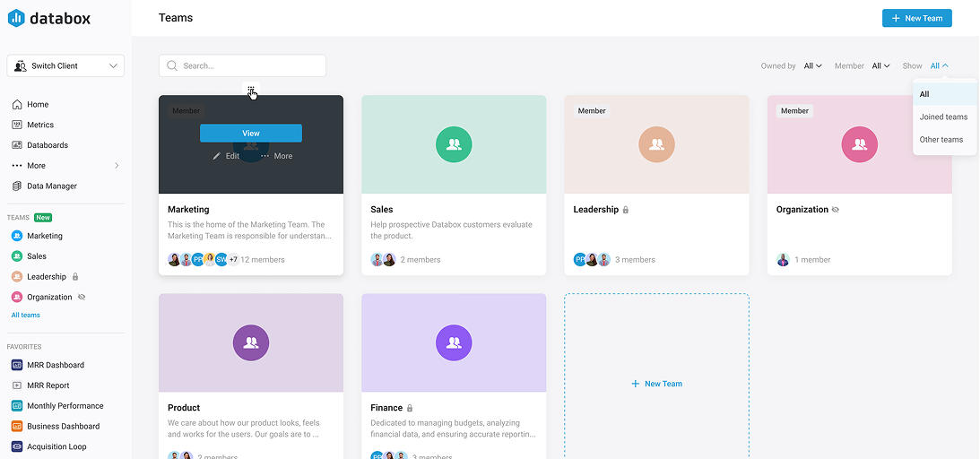Image resolution: width=980 pixels, height=459 pixels.
Task: Click the team Search field
Action: coord(242,65)
